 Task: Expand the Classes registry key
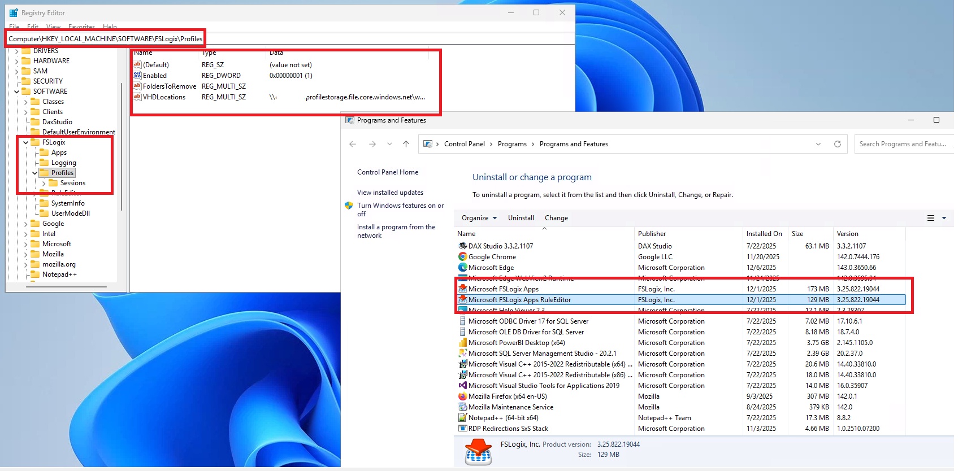click(25, 102)
